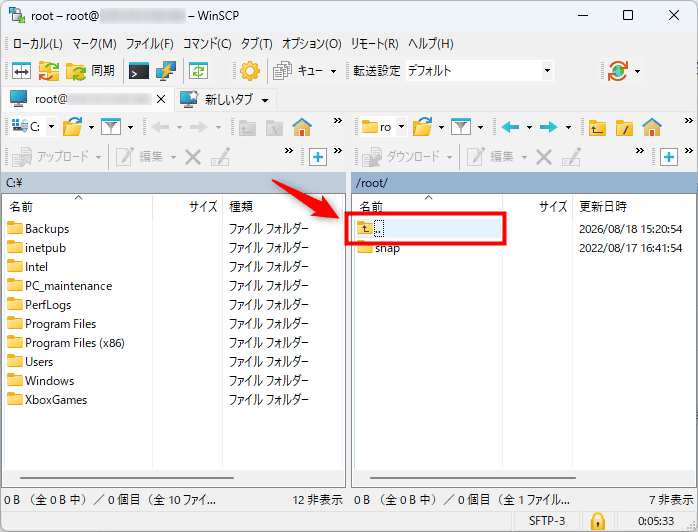Sort local panel by 名前 column
This screenshot has height=532, width=698.
tap(78, 206)
